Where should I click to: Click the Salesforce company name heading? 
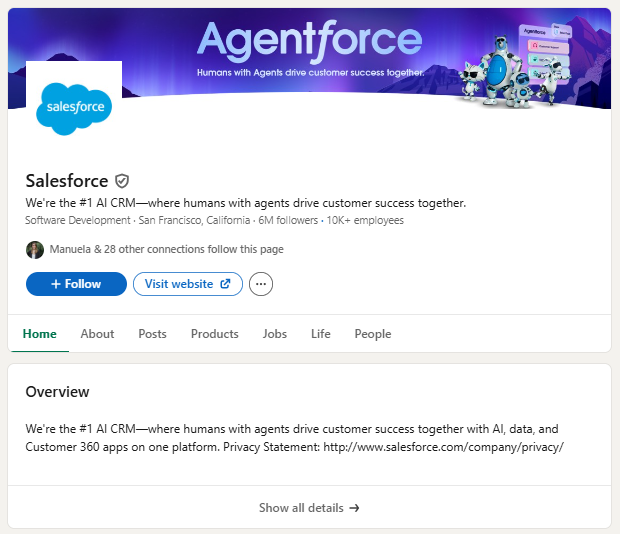(x=66, y=181)
